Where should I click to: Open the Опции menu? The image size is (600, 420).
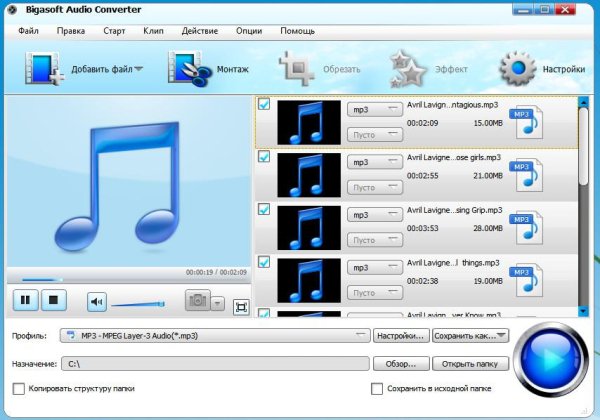(249, 31)
